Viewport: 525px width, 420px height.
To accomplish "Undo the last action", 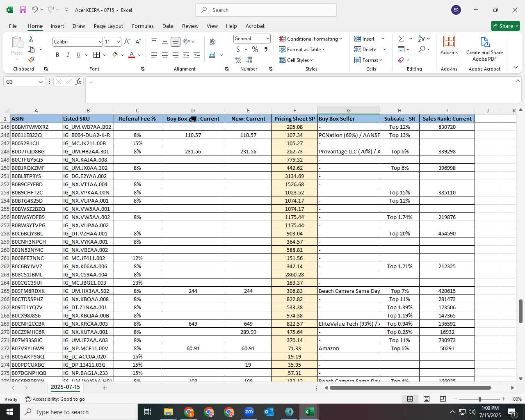I will 35,10.
